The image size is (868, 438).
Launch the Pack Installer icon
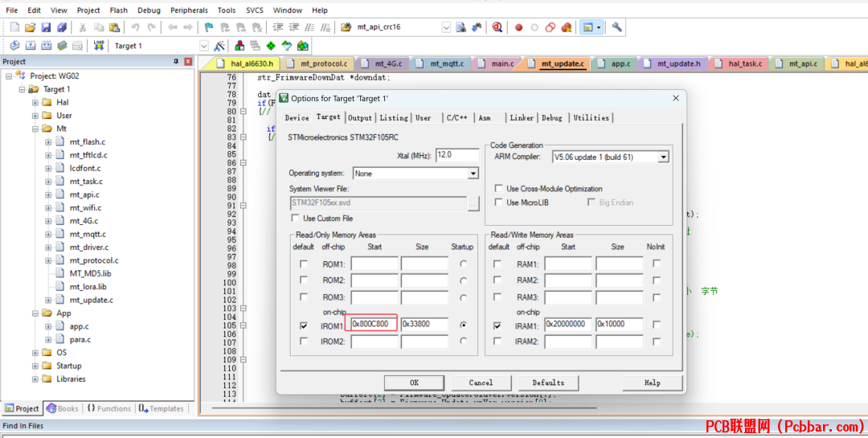[x=303, y=45]
